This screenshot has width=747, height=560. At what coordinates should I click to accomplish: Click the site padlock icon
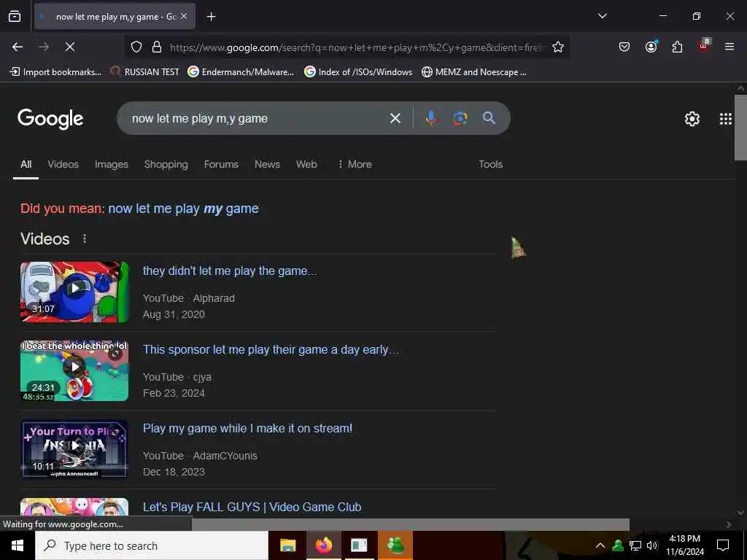(x=157, y=47)
